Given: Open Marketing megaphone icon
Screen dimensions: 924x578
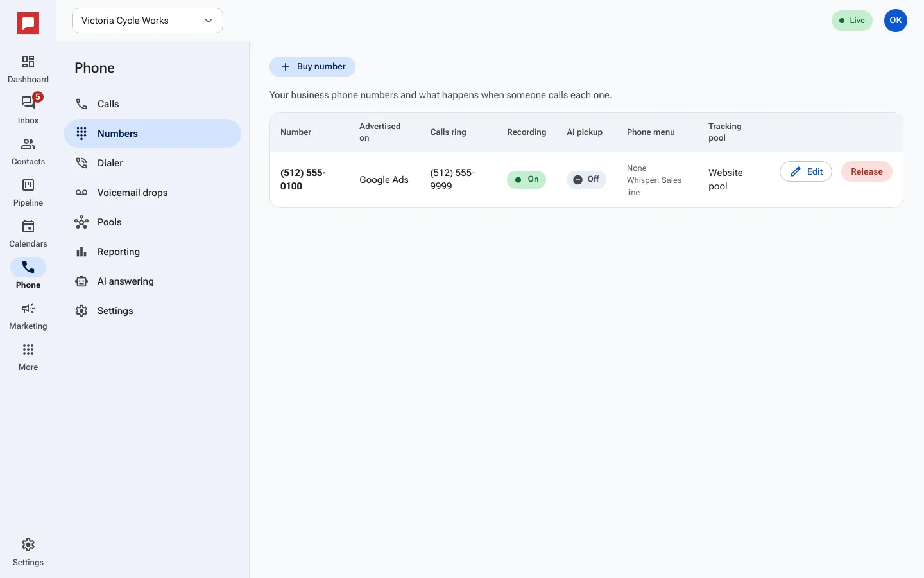Looking at the screenshot, I should coord(28,316).
